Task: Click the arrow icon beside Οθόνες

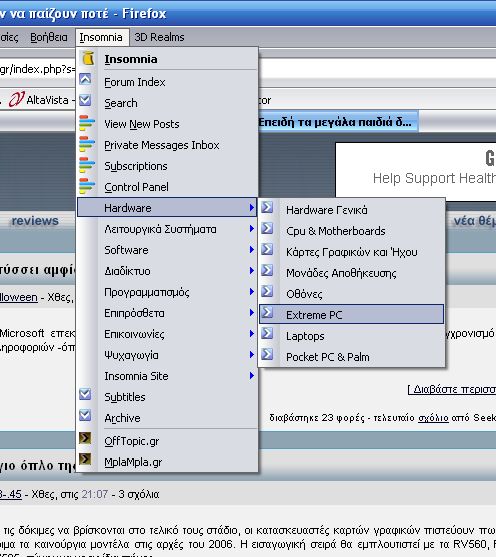Action: (267, 291)
